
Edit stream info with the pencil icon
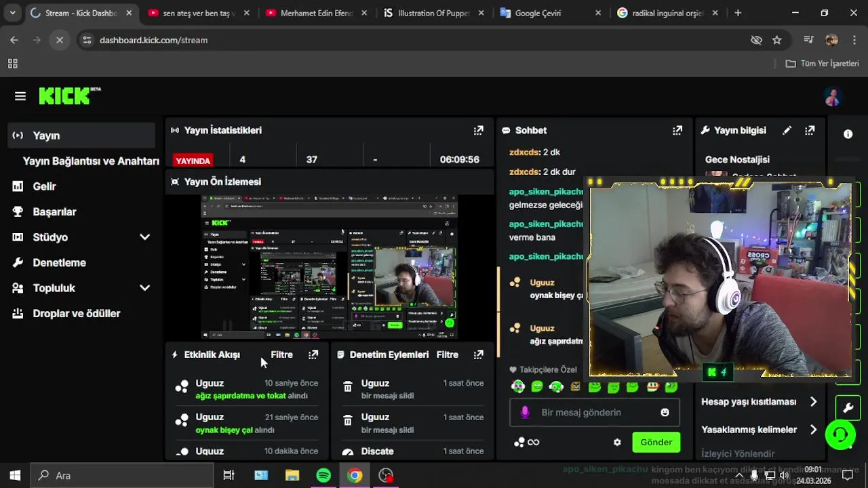point(787,130)
